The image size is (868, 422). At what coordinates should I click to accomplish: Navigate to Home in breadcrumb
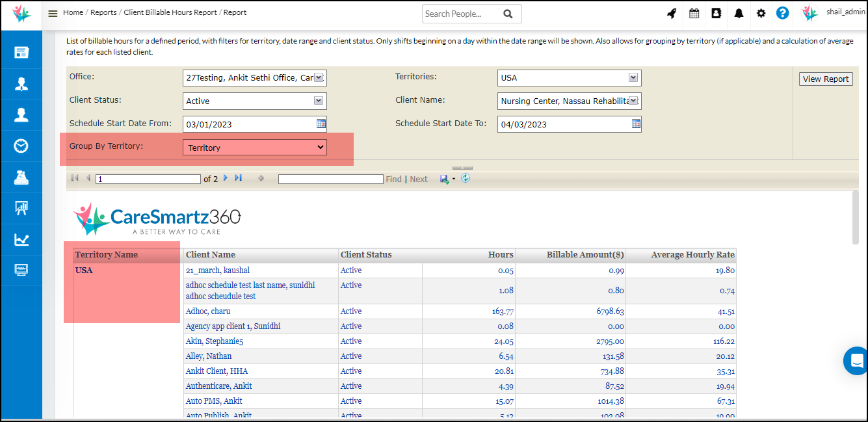(73, 12)
